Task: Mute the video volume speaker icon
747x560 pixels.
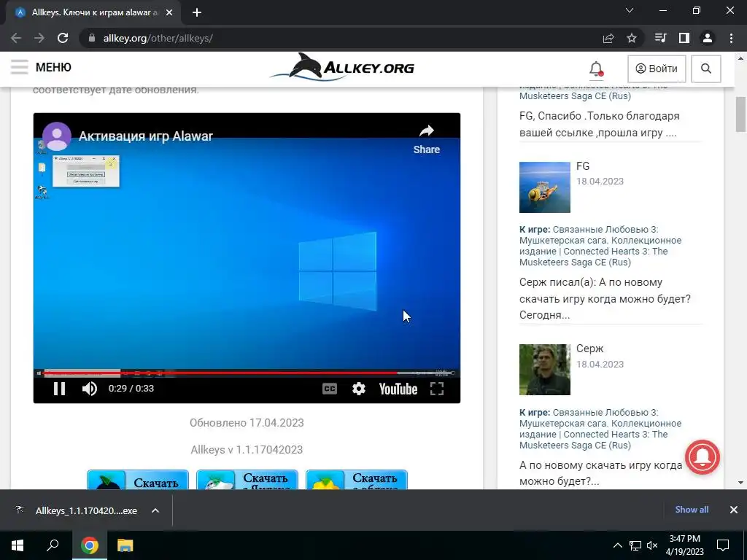Action: click(x=89, y=389)
